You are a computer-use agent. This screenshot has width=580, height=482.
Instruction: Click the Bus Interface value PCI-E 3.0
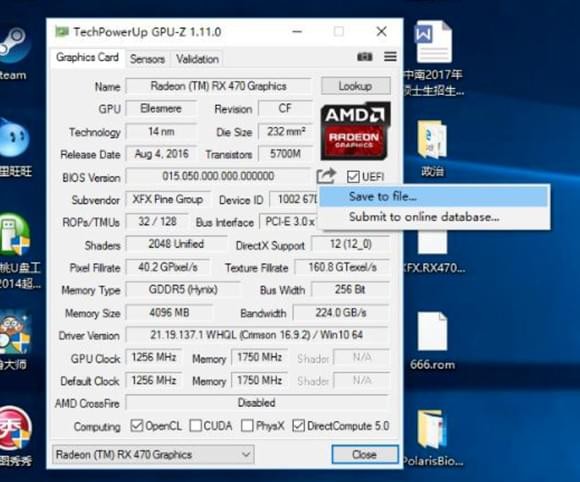[289, 222]
